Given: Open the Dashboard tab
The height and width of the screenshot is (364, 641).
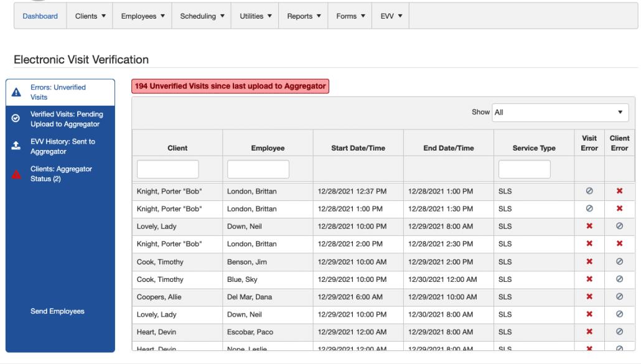Looking at the screenshot, I should pos(40,16).
